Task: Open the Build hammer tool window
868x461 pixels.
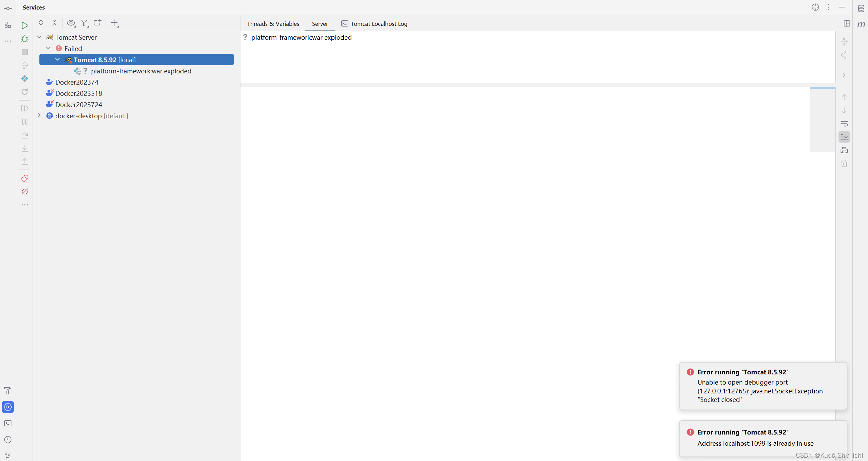Action: 8,391
